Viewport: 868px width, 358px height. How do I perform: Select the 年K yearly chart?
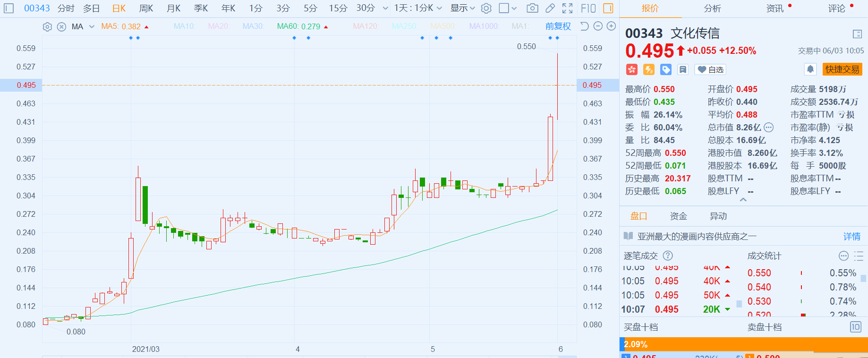[x=229, y=8]
